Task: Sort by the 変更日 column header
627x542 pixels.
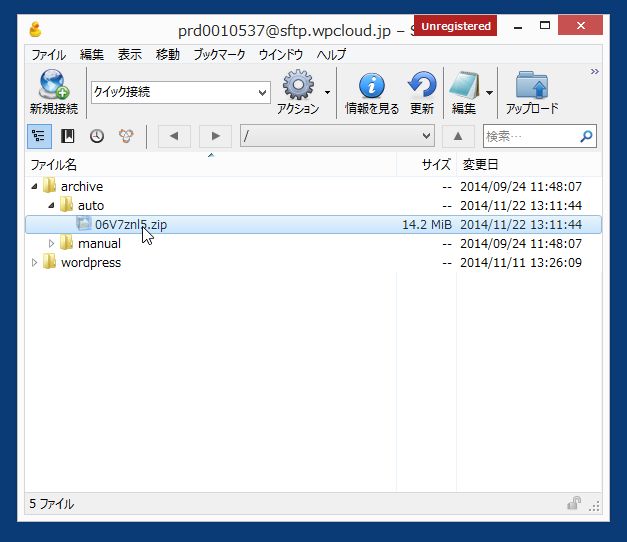Action: (529, 164)
